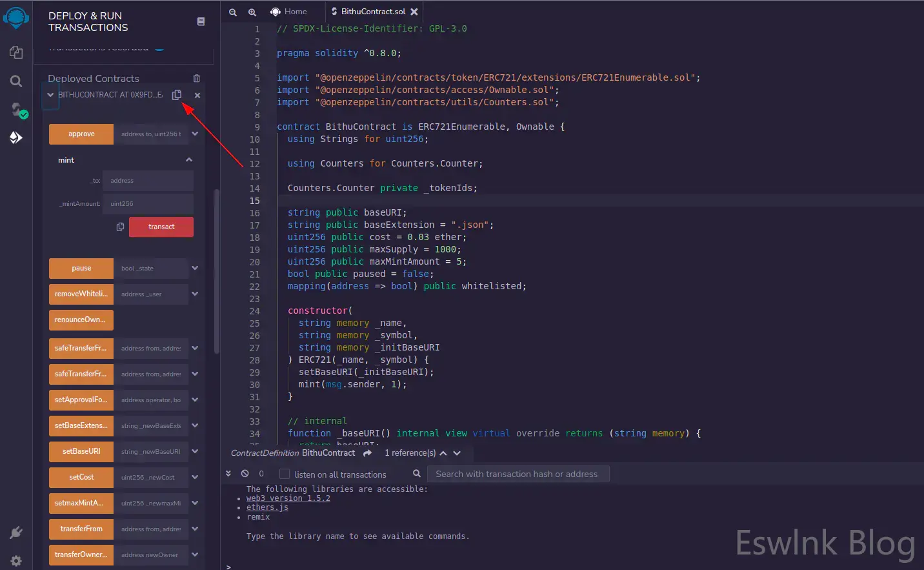Viewport: 924px width, 570px height.
Task: Expand the approve function parameters
Action: (x=195, y=134)
